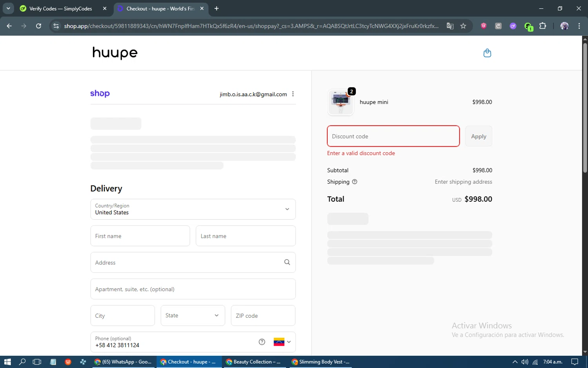Click the Address field
The height and width of the screenshot is (368, 588).
click(193, 262)
